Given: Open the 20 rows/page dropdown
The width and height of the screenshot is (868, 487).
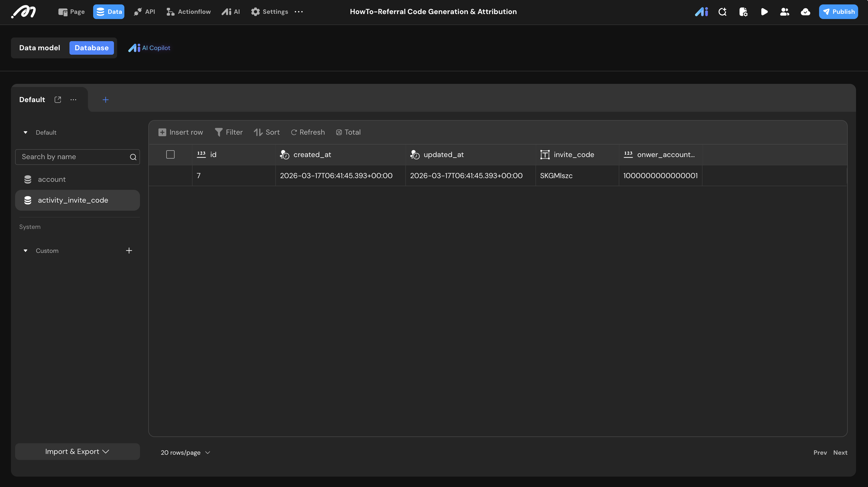Looking at the screenshot, I should (x=185, y=453).
